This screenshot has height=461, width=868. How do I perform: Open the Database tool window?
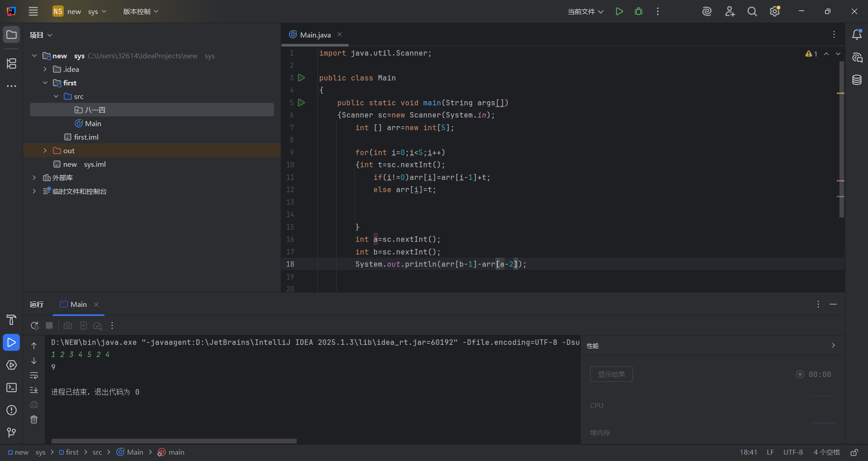coord(857,80)
